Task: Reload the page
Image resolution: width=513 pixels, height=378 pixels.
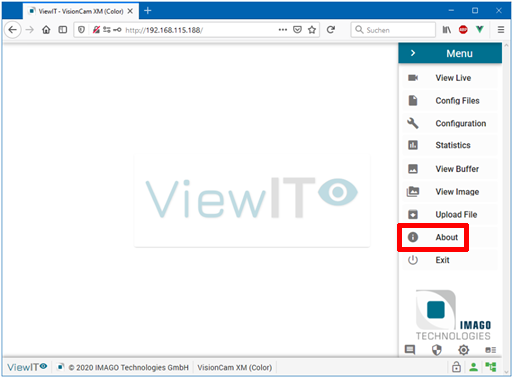Action: click(331, 30)
